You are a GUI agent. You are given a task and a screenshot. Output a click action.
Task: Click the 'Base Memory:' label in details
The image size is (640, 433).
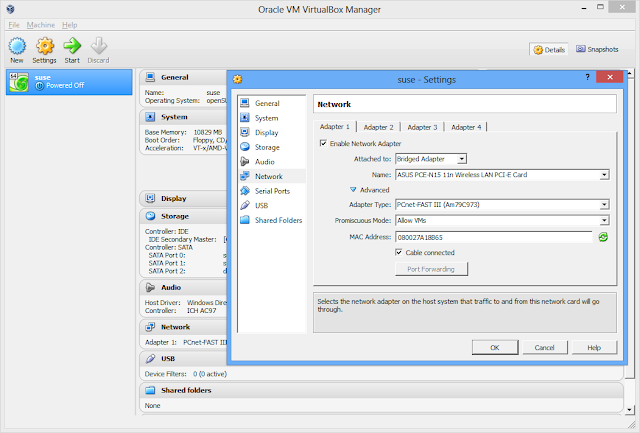coord(165,132)
